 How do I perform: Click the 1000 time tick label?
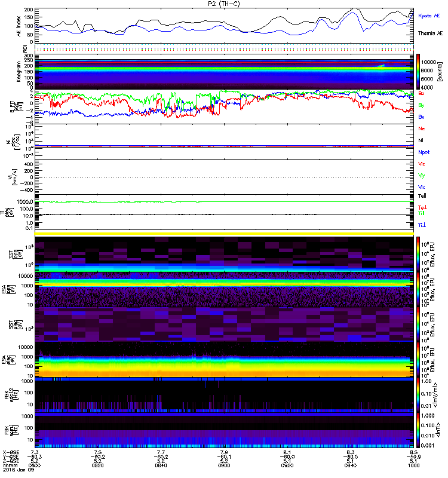click(x=413, y=466)
